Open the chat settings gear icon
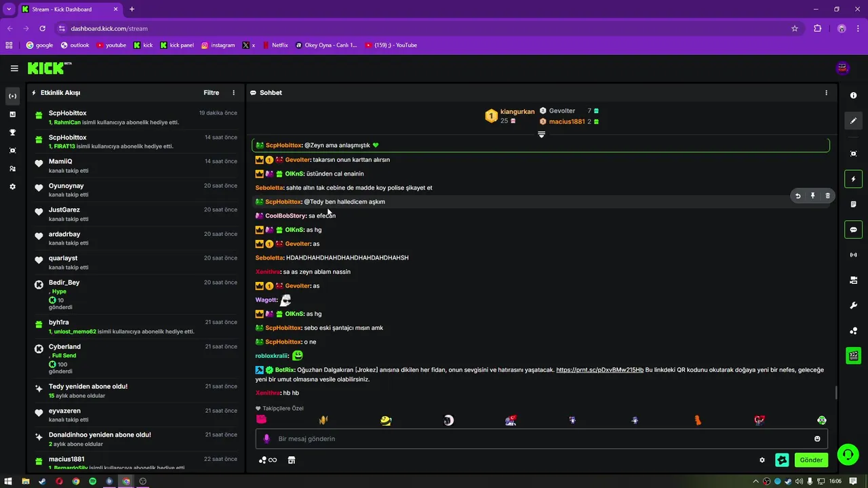Image resolution: width=868 pixels, height=488 pixels. coord(762,460)
